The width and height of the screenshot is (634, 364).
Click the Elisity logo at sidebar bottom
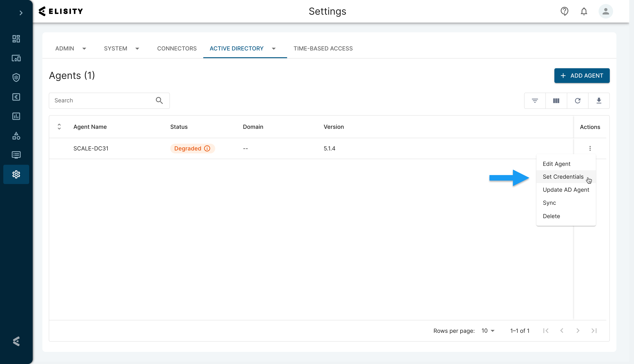[x=16, y=341]
